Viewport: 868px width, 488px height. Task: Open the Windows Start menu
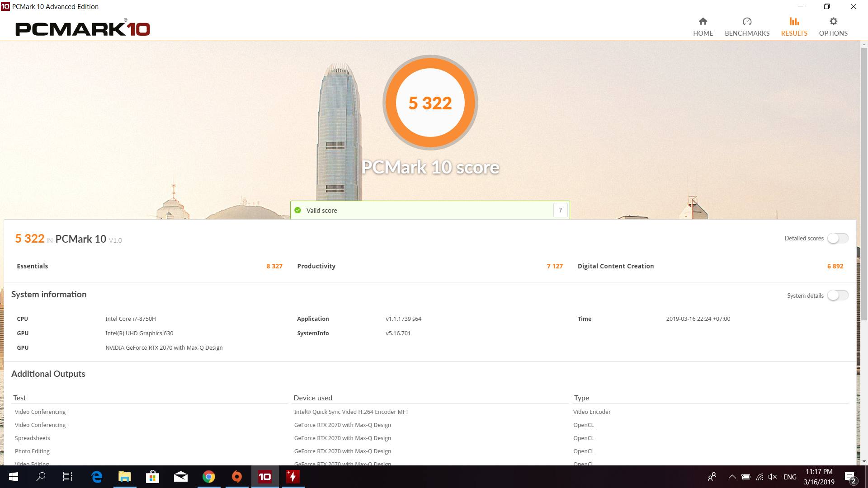point(13,477)
